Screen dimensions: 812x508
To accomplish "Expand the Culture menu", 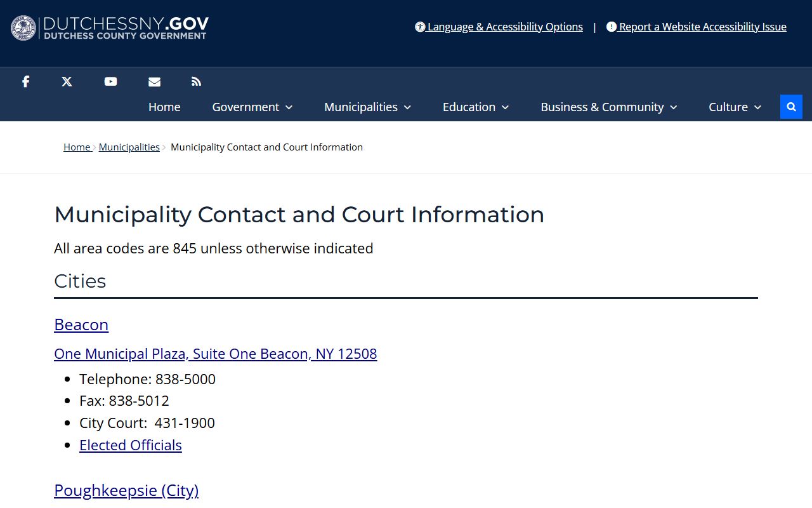I will point(735,107).
